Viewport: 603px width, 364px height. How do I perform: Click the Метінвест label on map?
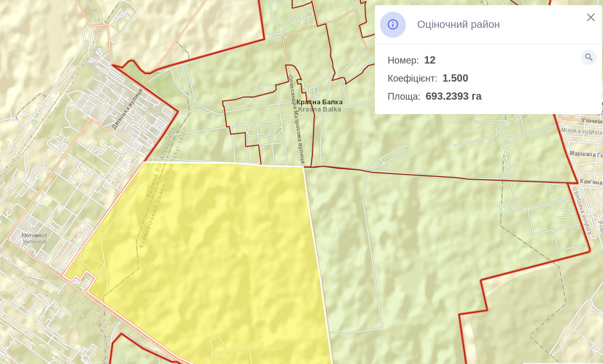pyautogui.click(x=34, y=235)
